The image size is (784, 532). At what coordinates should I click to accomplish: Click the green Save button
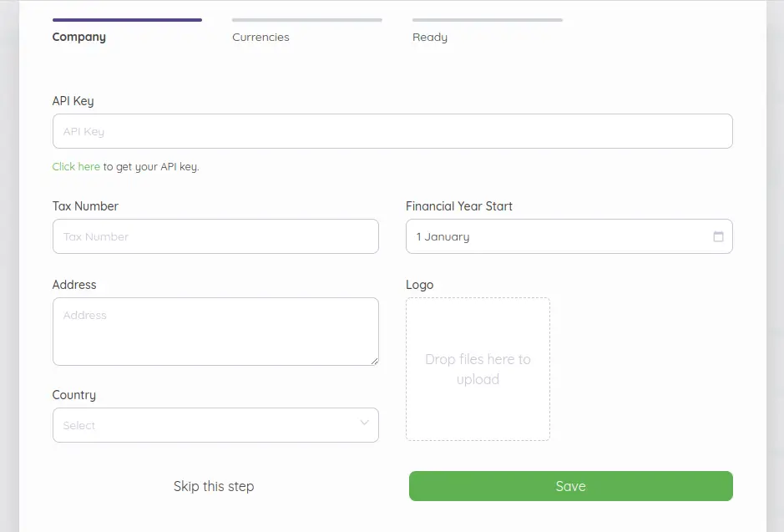pos(570,486)
